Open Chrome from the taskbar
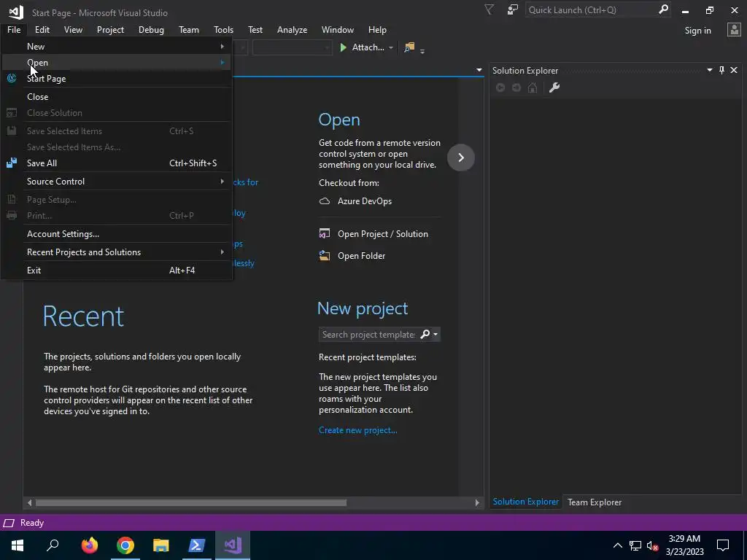 125,545
